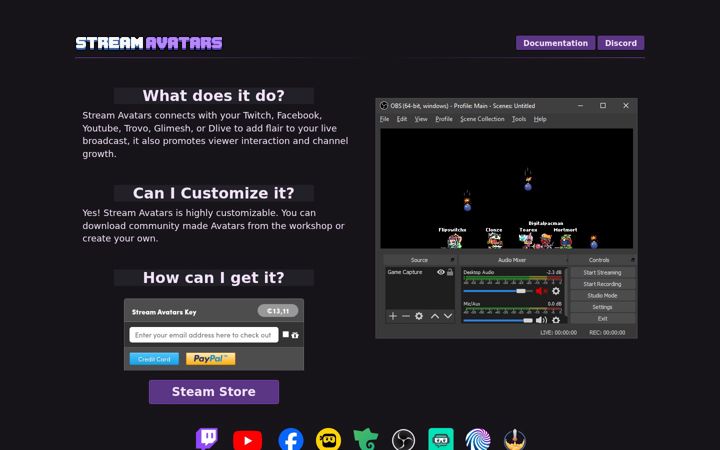Viewport: 720px width, 450px height.
Task: Pop out the Source dock panel icon
Action: point(453,260)
